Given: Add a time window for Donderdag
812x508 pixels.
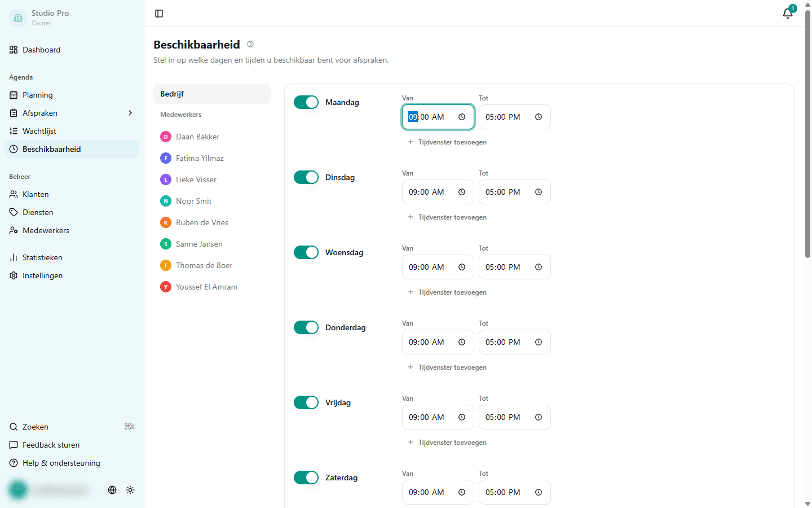Looking at the screenshot, I should click(x=447, y=367).
